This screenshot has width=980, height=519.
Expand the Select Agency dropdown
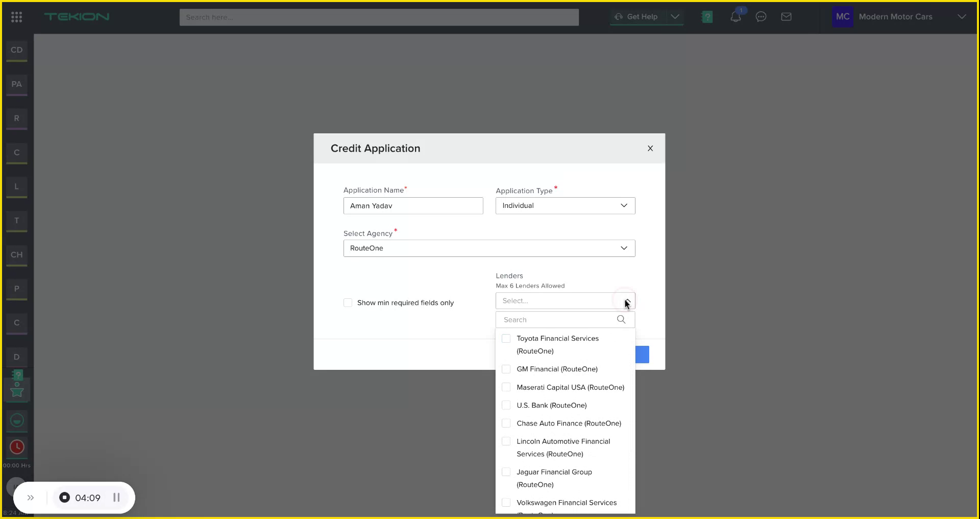coord(624,248)
